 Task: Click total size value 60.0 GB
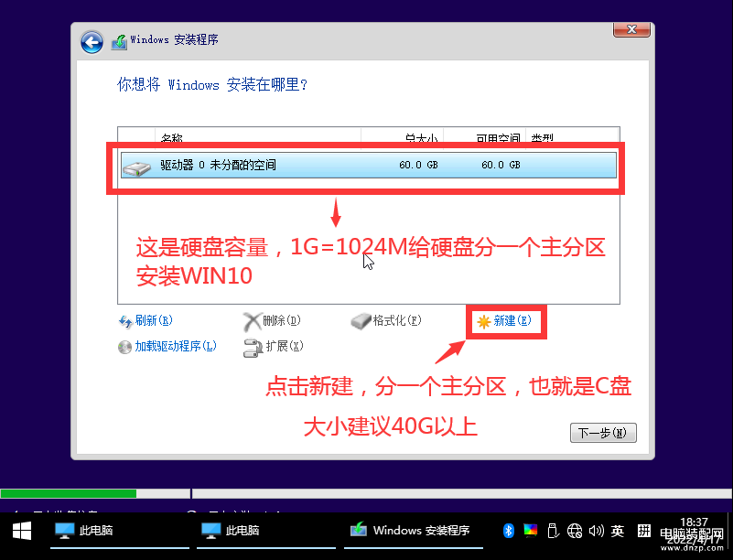click(418, 165)
